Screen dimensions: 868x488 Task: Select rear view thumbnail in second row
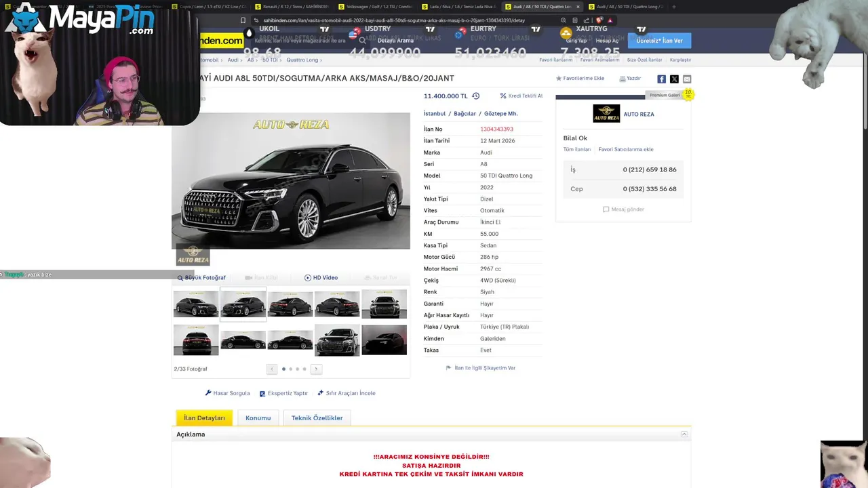[196, 340]
